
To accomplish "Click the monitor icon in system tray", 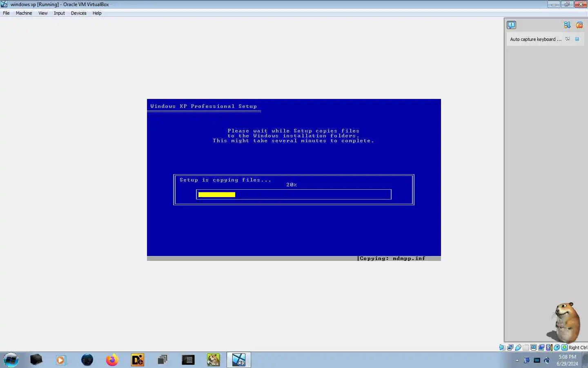I will pyautogui.click(x=537, y=360).
